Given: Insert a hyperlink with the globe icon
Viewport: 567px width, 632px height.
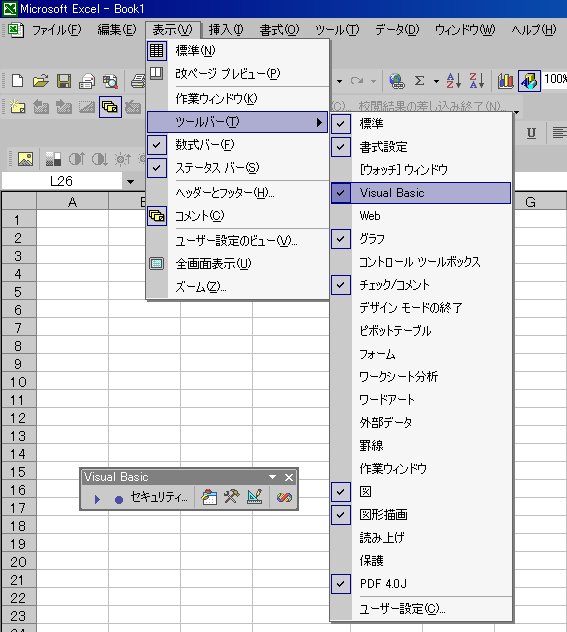Looking at the screenshot, I should [397, 81].
